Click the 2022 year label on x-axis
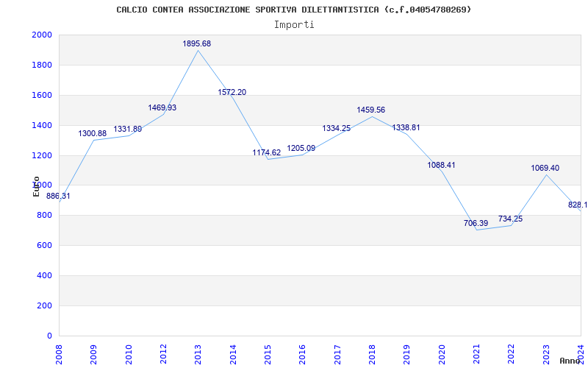The height and width of the screenshot is (368, 588). pyautogui.click(x=512, y=355)
